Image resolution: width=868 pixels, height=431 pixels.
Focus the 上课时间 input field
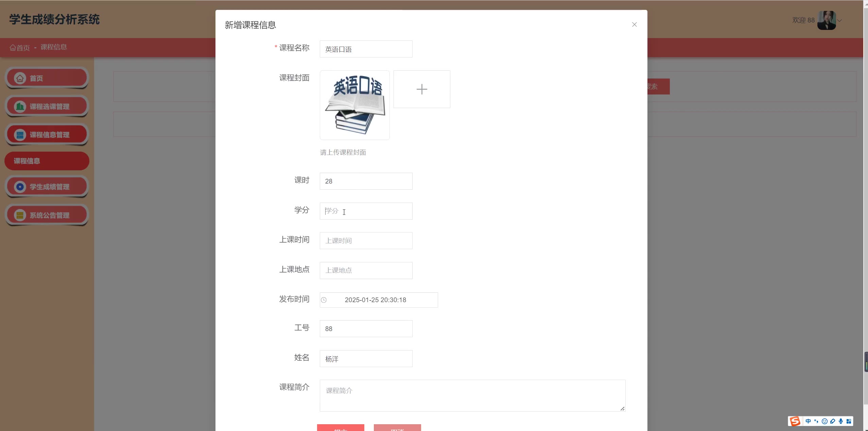[366, 241]
